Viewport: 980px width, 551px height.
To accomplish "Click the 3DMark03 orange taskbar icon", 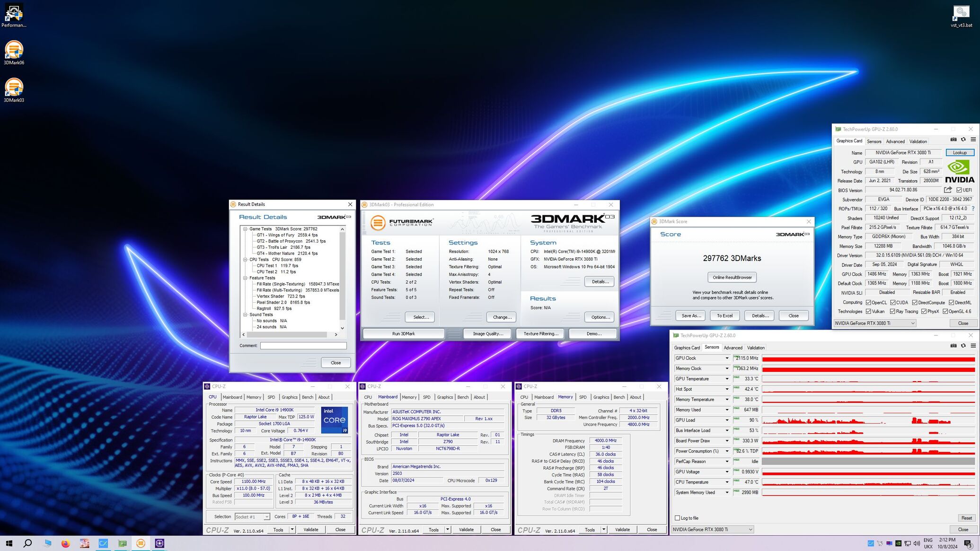I will point(141,543).
